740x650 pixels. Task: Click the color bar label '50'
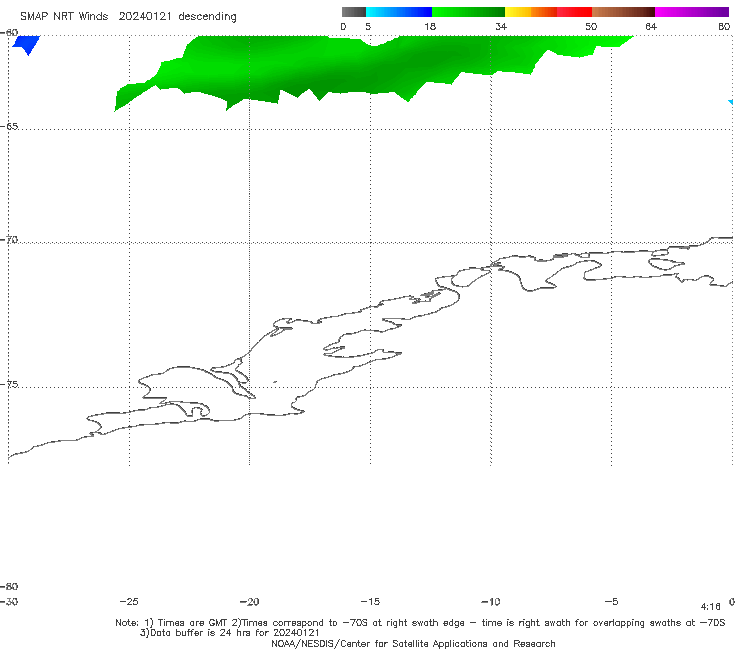pos(591,27)
